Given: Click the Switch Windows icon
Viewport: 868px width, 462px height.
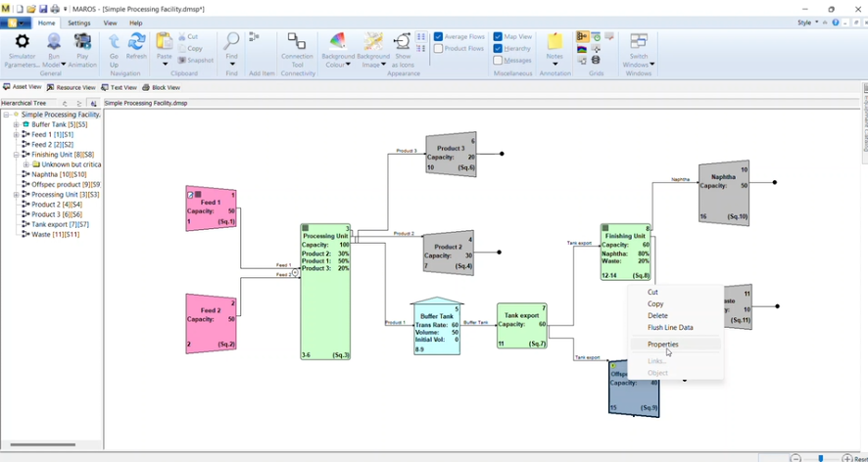Looking at the screenshot, I should point(639,41).
